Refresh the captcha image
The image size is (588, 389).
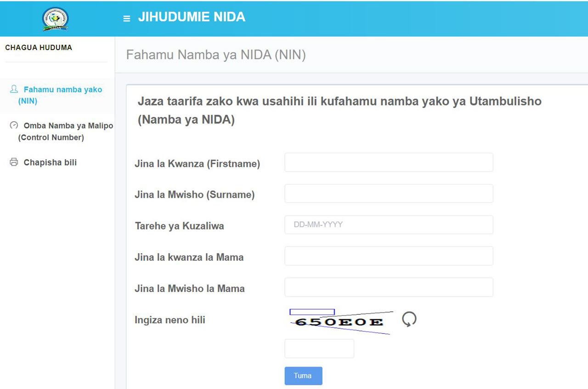[409, 319]
